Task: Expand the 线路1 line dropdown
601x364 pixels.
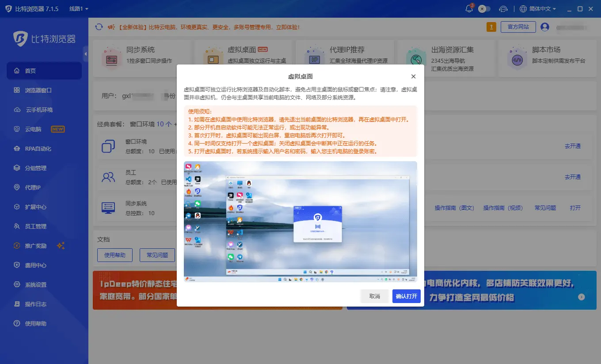Action: pyautogui.click(x=79, y=8)
